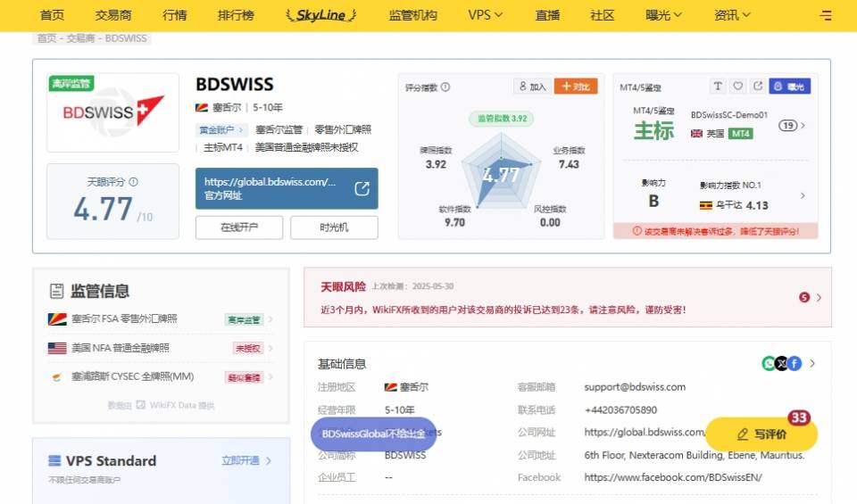Viewport: 857px width, 504px height.
Task: Click the 未授权 tag on NFA row
Action: point(247,349)
